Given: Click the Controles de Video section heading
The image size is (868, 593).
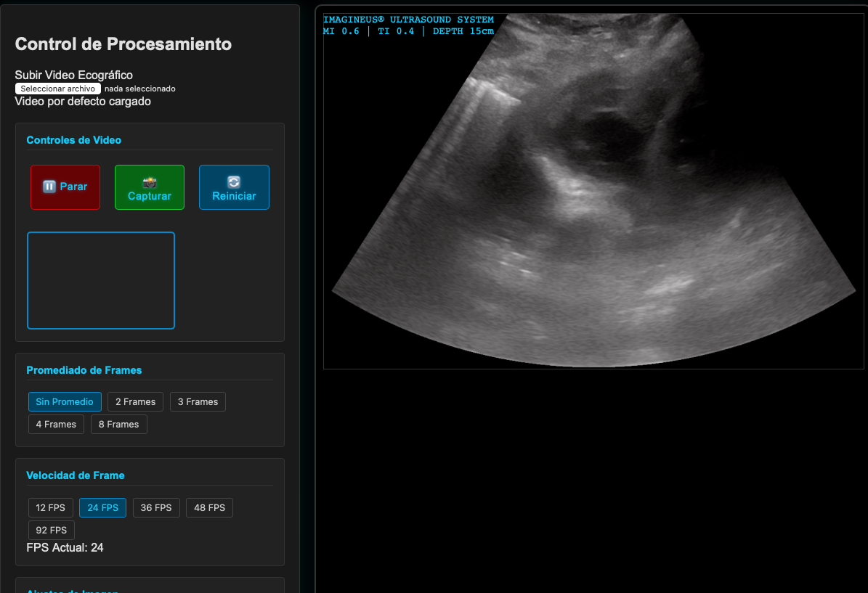Looking at the screenshot, I should (74, 140).
